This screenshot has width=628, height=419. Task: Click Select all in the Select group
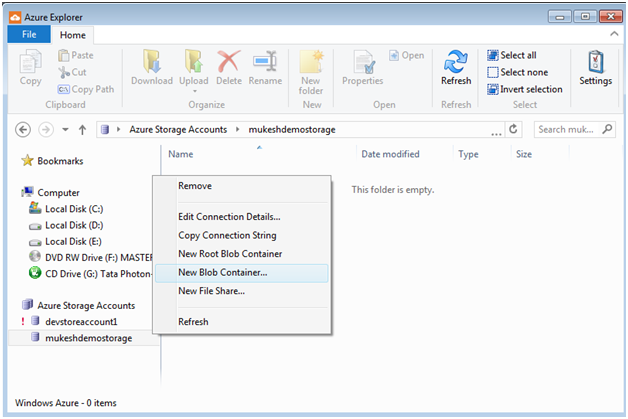[512, 55]
